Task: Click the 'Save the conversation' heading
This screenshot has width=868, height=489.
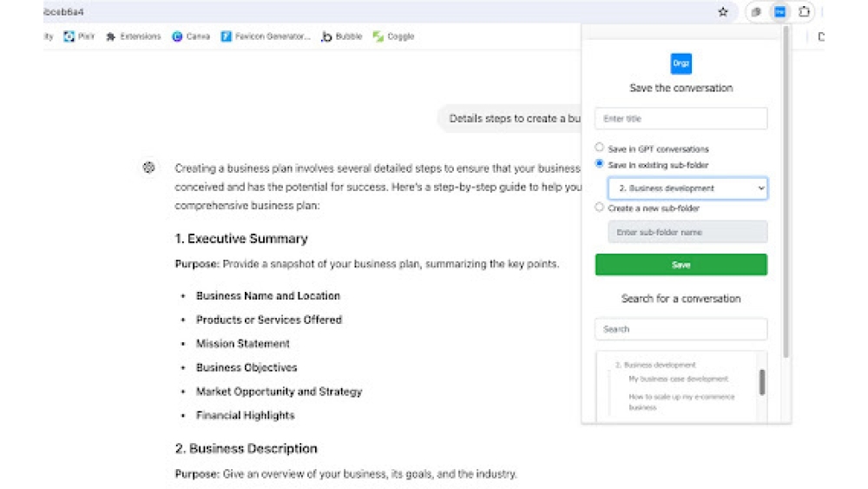Action: [x=681, y=88]
